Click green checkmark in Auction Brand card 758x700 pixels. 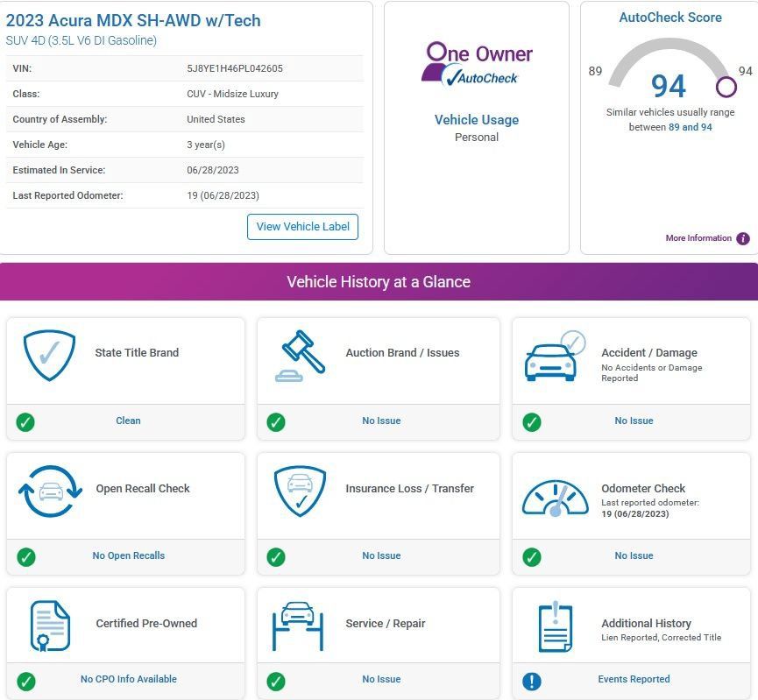276,422
